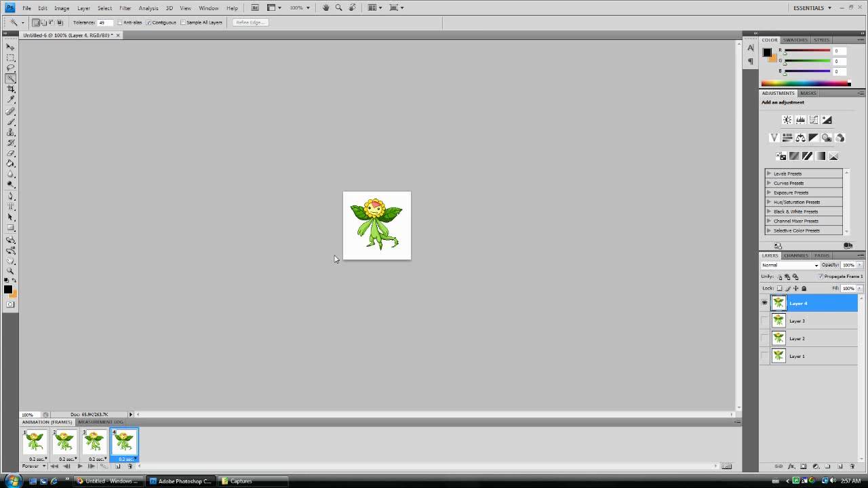Enable Sample All Layers checkbox
The width and height of the screenshot is (868, 488).
(183, 22)
